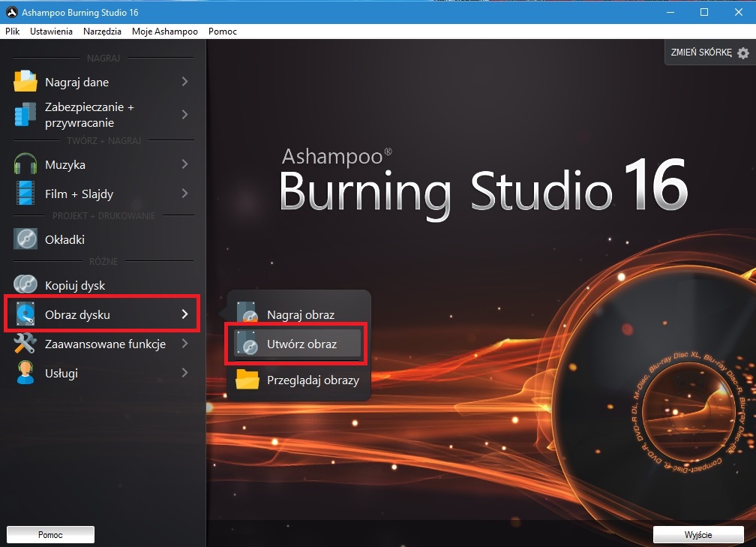Click the Okładki disc cover icon
756x547 pixels.
tap(25, 239)
